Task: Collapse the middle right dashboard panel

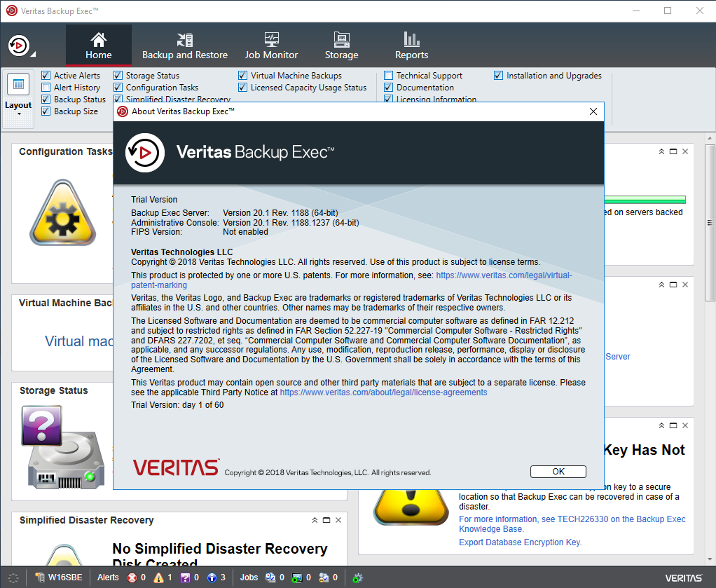Action: [661, 285]
